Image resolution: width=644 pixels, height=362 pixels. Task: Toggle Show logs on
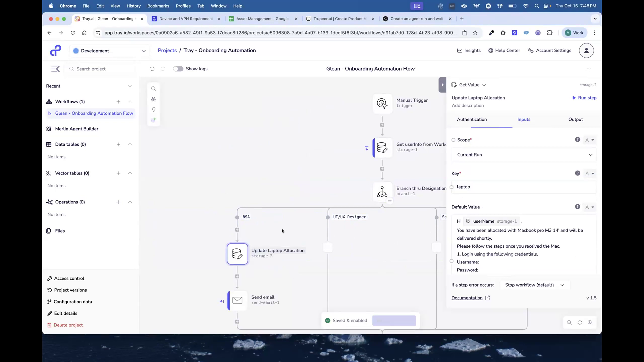tap(178, 69)
